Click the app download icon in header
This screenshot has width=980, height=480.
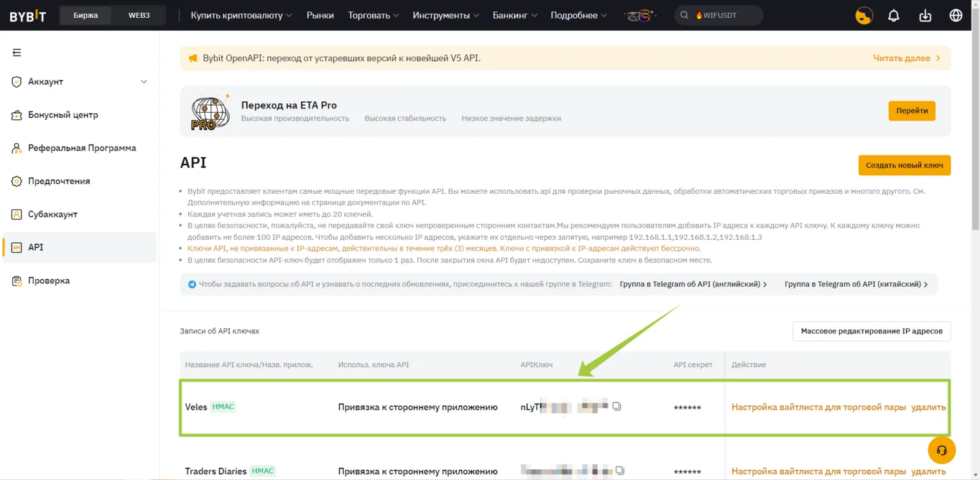(924, 15)
